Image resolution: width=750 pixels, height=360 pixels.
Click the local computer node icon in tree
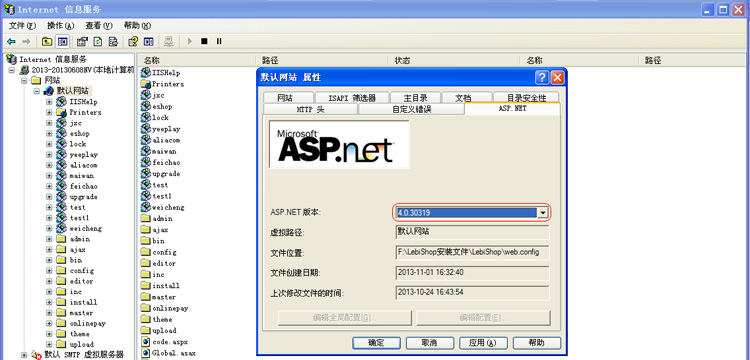(x=24, y=70)
